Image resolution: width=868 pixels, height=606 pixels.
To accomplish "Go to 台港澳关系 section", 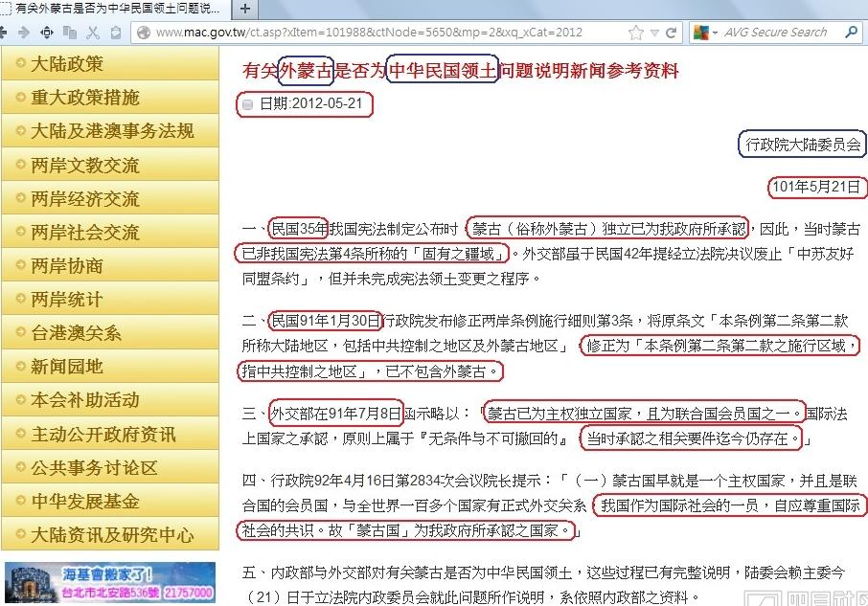I will (110, 333).
